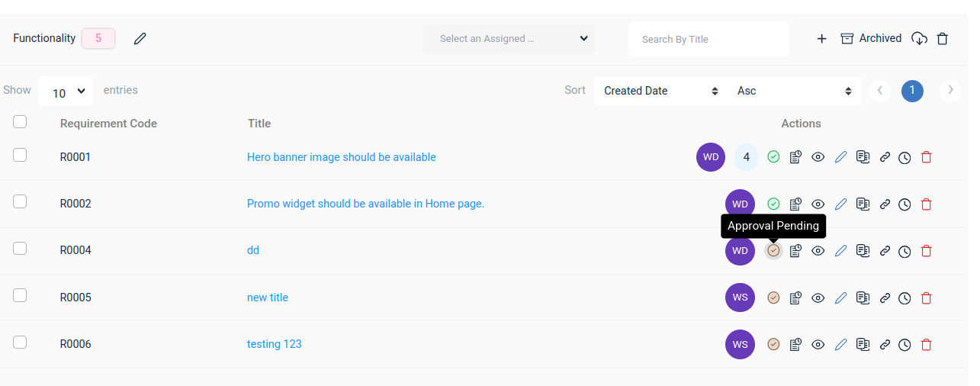Screen dimensions: 980x386
Task: Edit R0006 with the pencil icon
Action: coord(841,344)
